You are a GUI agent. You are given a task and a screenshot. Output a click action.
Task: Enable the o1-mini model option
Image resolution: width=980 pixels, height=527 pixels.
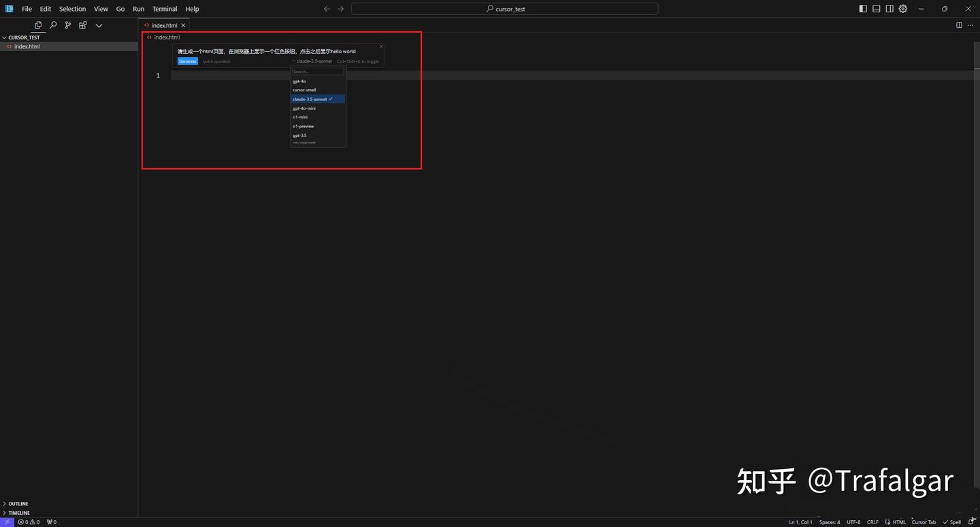point(301,117)
